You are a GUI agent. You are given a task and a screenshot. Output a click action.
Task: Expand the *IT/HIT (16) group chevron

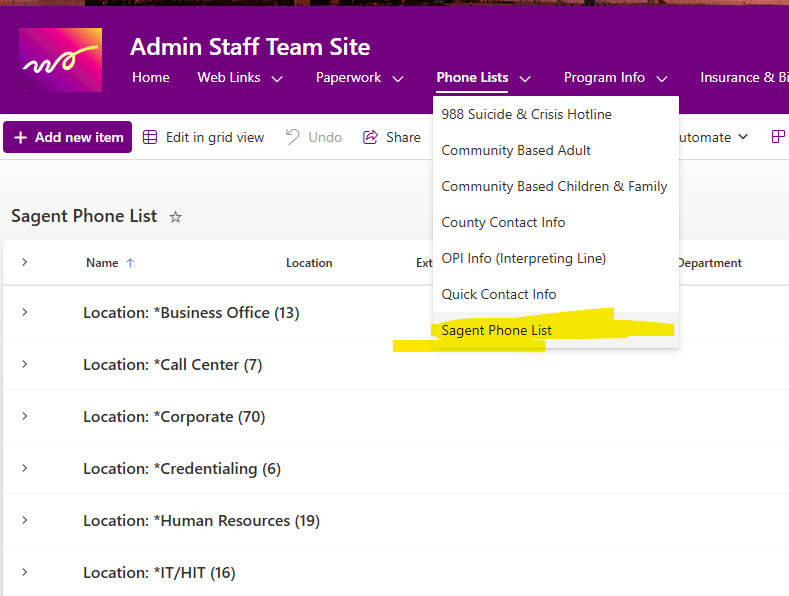click(24, 572)
